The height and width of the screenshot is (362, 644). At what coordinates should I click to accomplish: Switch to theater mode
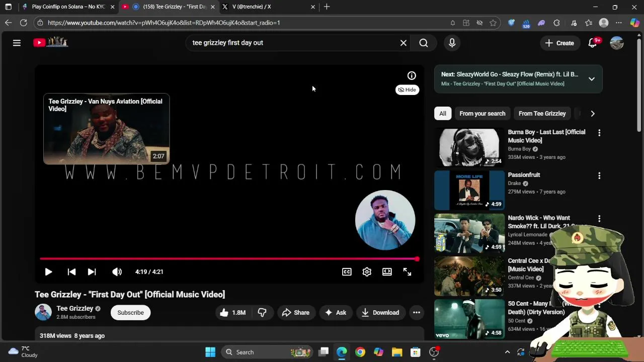[x=387, y=271]
